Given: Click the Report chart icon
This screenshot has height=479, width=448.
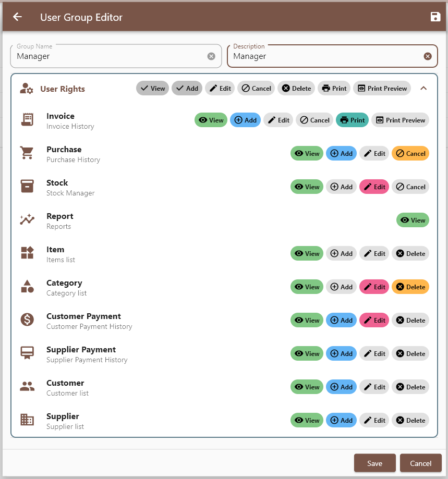Looking at the screenshot, I should 27,219.
